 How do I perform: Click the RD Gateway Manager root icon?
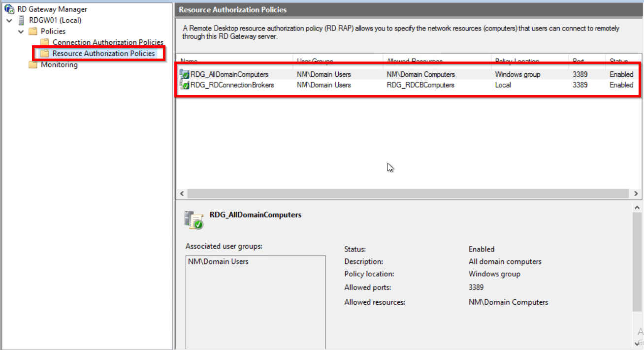pos(10,8)
